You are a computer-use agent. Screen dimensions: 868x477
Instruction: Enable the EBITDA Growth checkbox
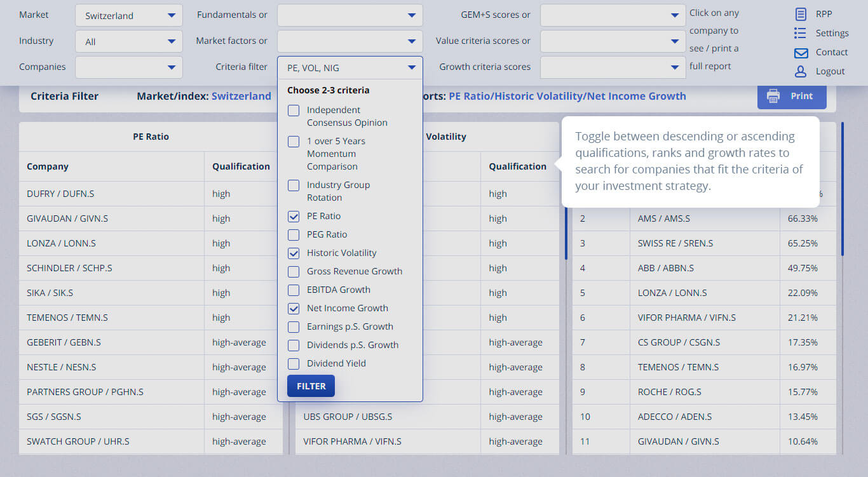pyautogui.click(x=294, y=290)
